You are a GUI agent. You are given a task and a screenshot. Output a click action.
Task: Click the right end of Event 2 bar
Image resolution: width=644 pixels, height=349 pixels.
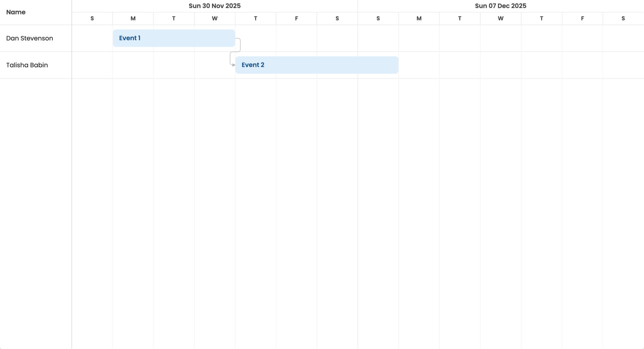point(397,65)
